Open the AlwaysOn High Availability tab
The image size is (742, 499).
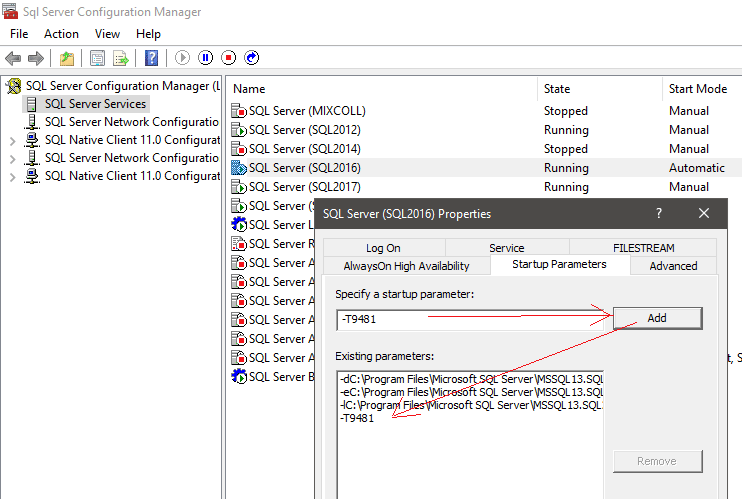406,265
